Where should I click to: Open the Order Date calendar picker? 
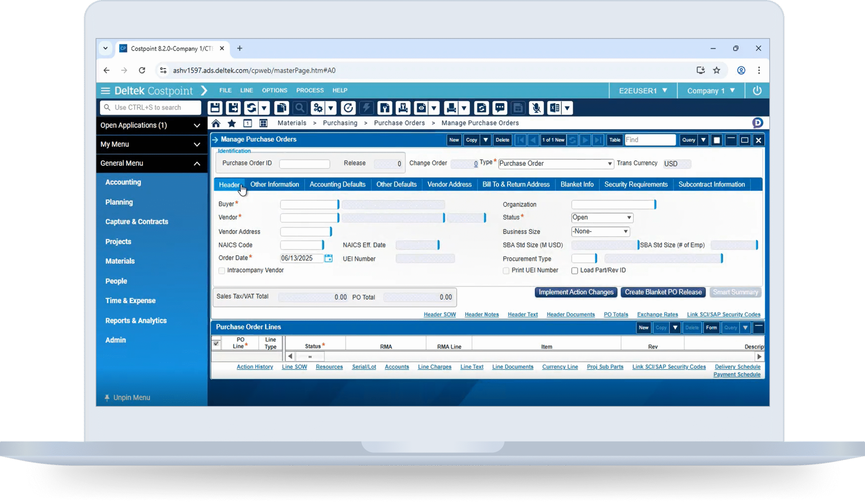click(x=328, y=258)
